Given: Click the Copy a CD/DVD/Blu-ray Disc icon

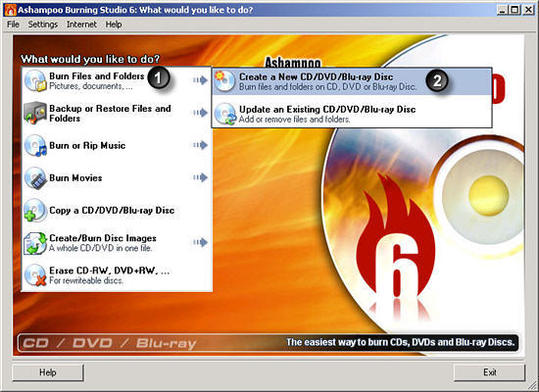Looking at the screenshot, I should 35,210.
